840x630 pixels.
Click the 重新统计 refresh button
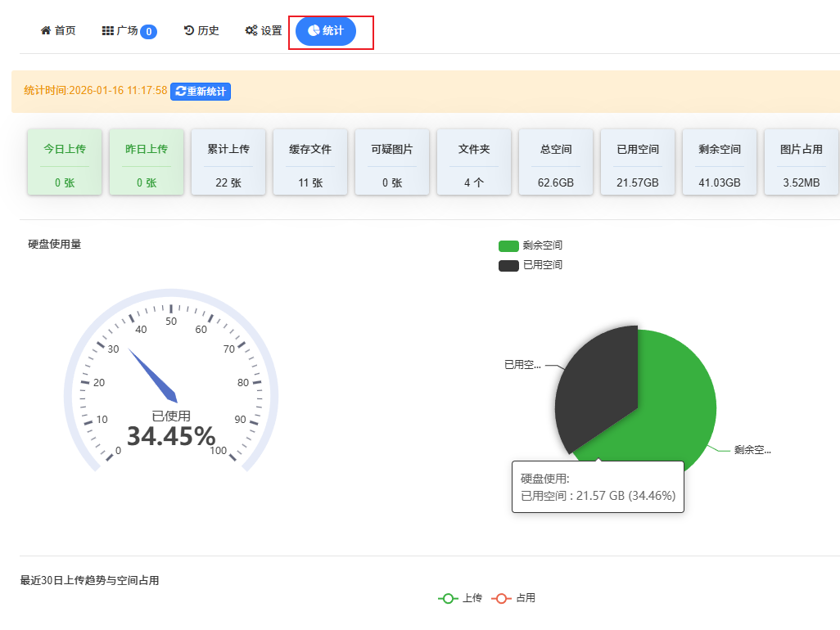201,92
